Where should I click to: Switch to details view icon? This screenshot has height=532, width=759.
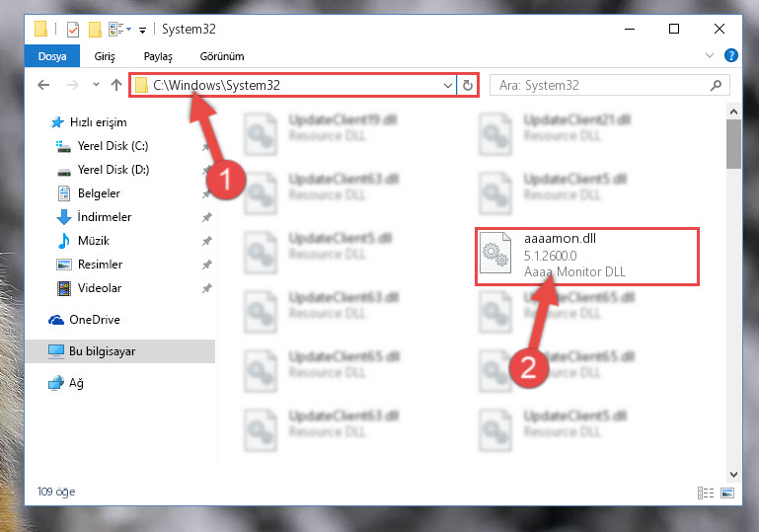(x=706, y=493)
